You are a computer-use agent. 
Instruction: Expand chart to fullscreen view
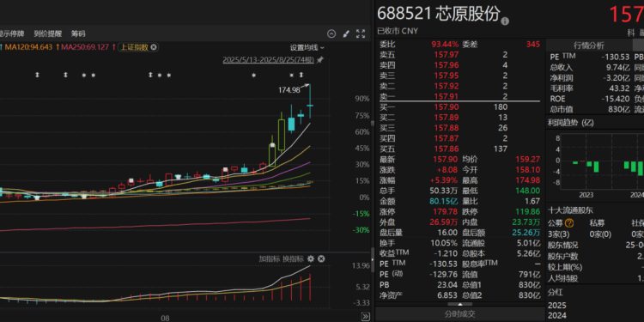(x=360, y=33)
